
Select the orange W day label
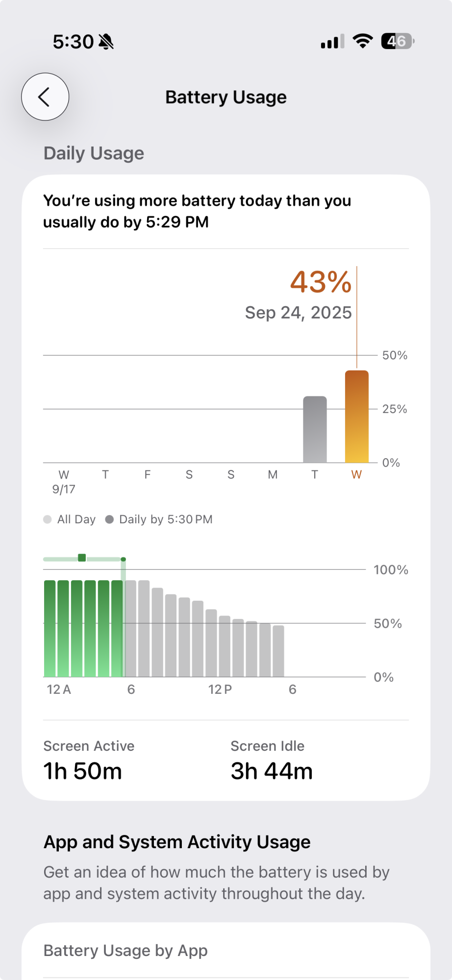(356, 474)
